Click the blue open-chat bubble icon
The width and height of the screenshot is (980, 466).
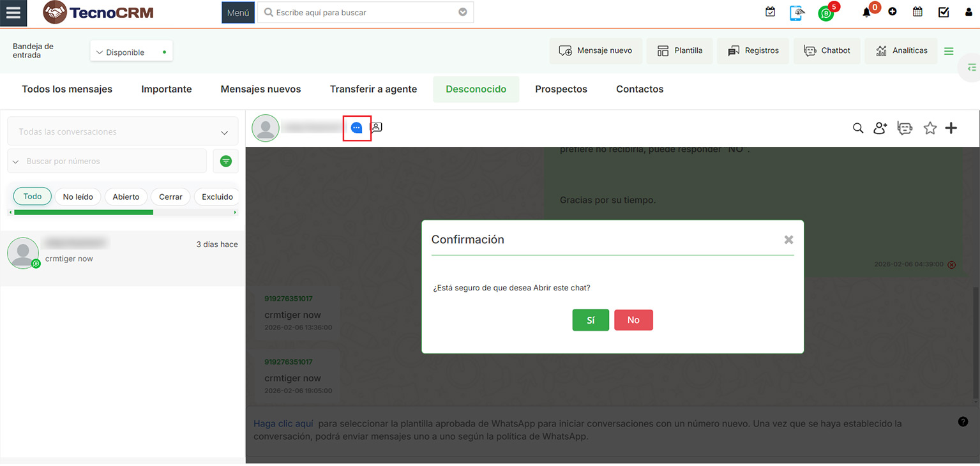click(356, 128)
